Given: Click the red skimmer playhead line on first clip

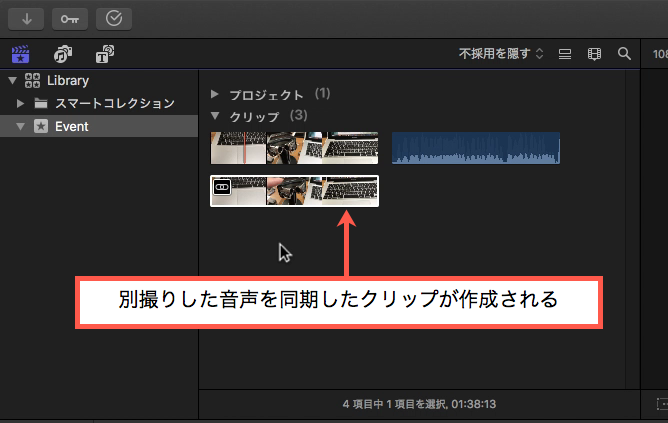Looking at the screenshot, I should (245, 148).
